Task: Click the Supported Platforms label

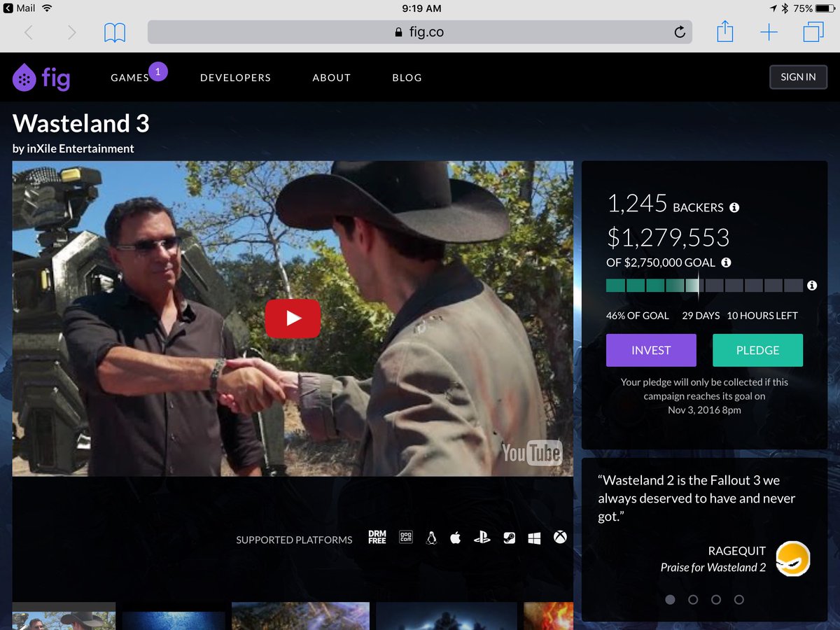Action: [294, 540]
